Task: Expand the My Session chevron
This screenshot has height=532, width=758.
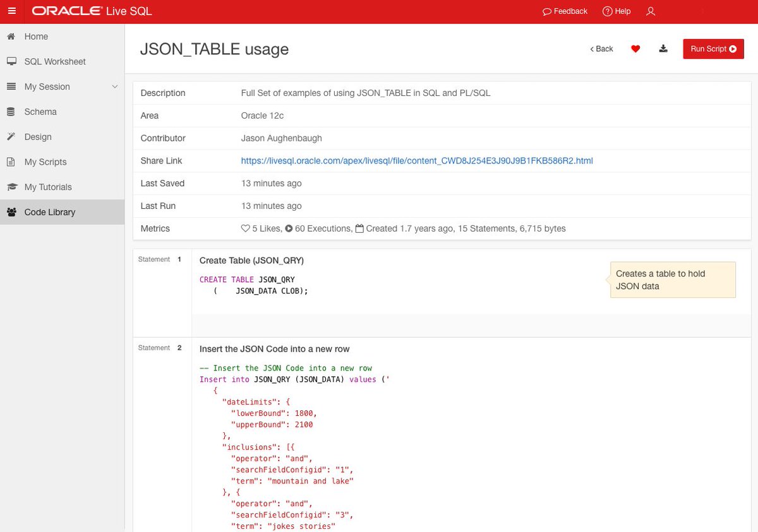Action: click(114, 86)
